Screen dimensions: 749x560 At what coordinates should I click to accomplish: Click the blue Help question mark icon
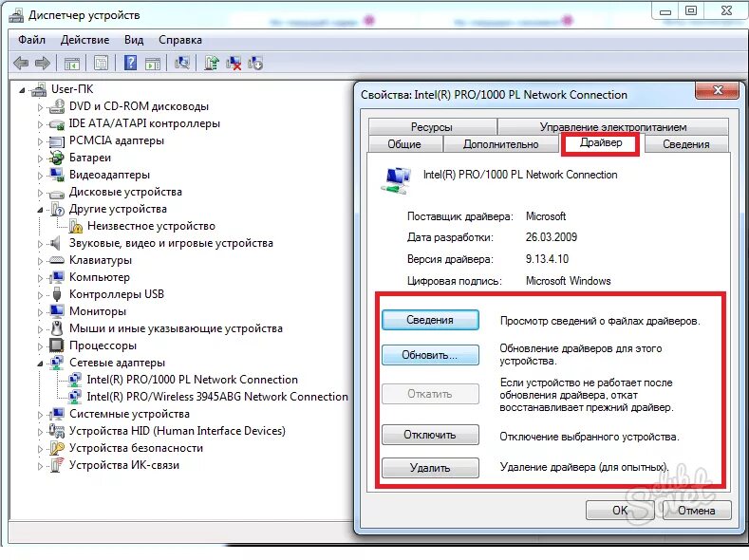click(130, 63)
